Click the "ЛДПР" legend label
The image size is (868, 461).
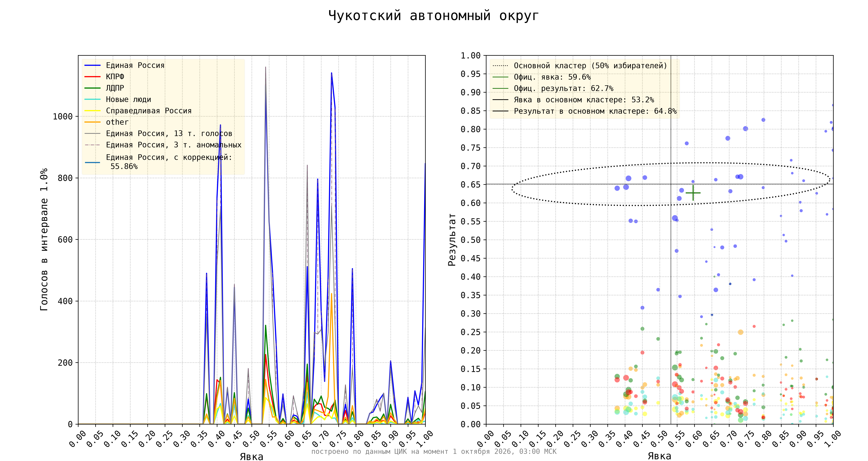(115, 88)
